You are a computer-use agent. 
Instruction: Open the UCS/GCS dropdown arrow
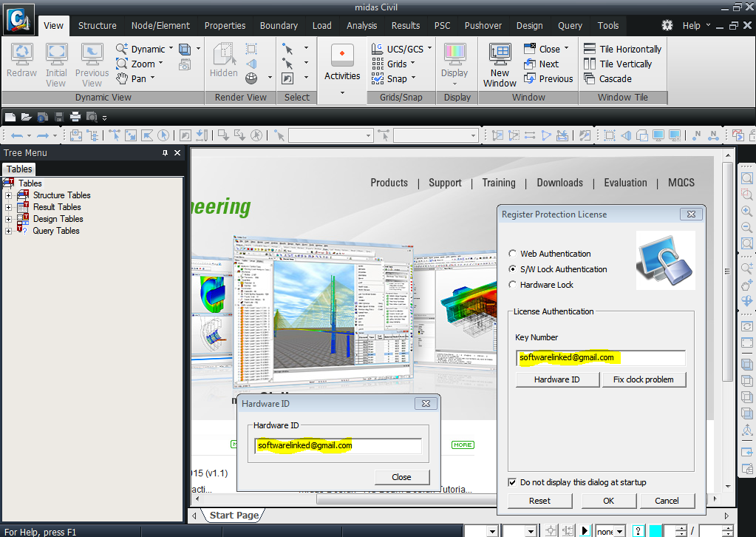(429, 48)
